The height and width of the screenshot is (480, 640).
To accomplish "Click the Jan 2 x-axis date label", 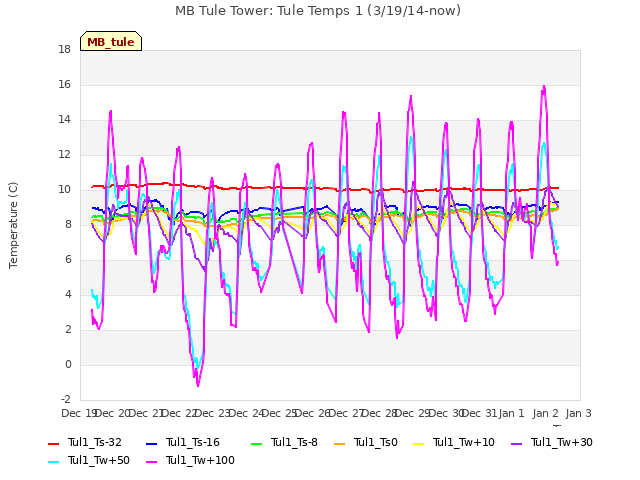I will click(x=545, y=413).
